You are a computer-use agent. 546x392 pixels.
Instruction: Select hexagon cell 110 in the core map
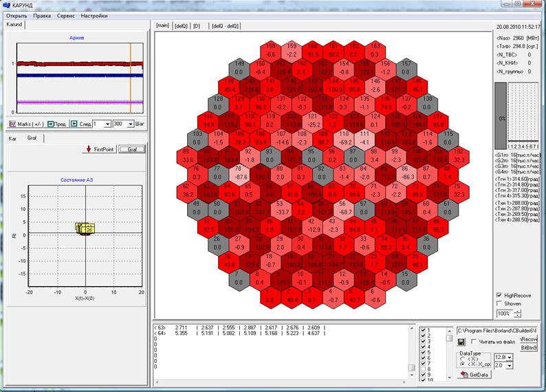click(x=344, y=138)
